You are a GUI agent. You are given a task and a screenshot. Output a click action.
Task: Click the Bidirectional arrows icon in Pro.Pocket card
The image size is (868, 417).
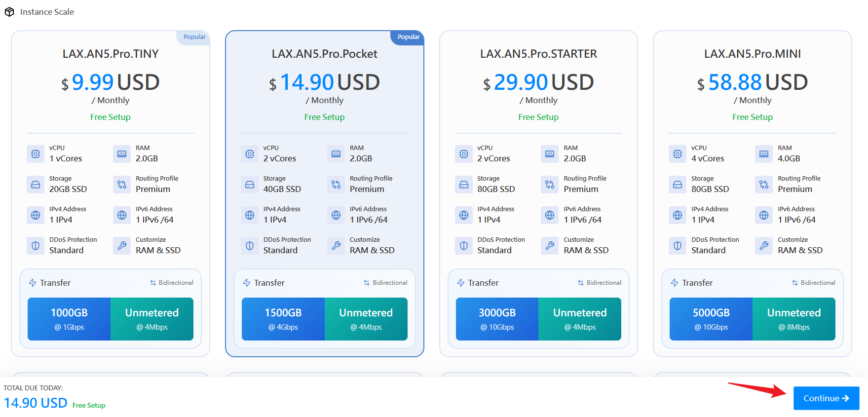click(x=367, y=283)
